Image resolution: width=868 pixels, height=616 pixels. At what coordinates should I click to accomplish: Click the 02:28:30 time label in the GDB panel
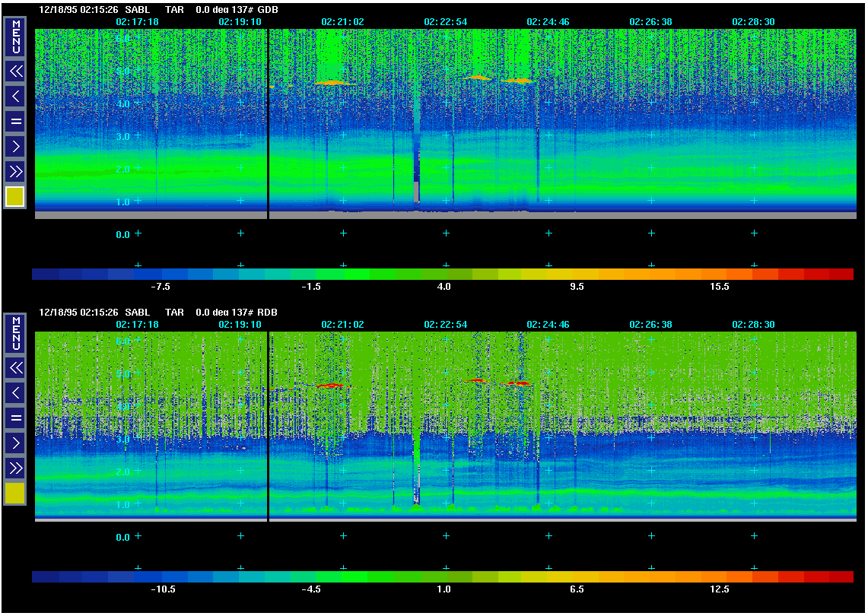coord(753,22)
